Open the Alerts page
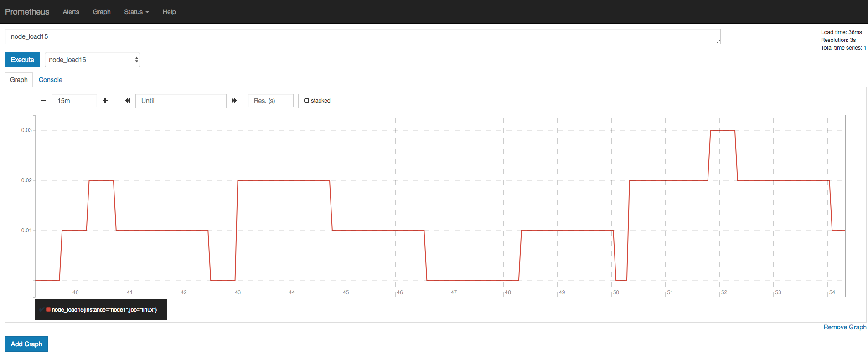Viewport: 868px width, 359px height. point(71,12)
